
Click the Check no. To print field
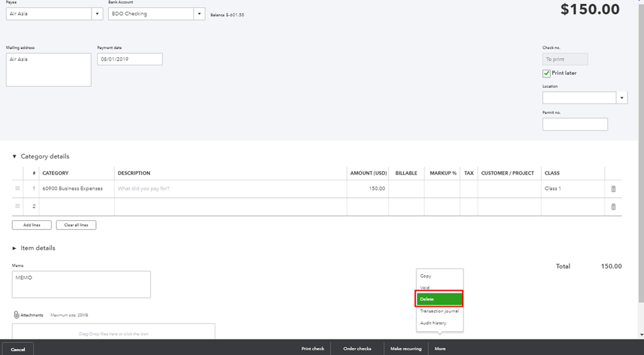pos(565,59)
